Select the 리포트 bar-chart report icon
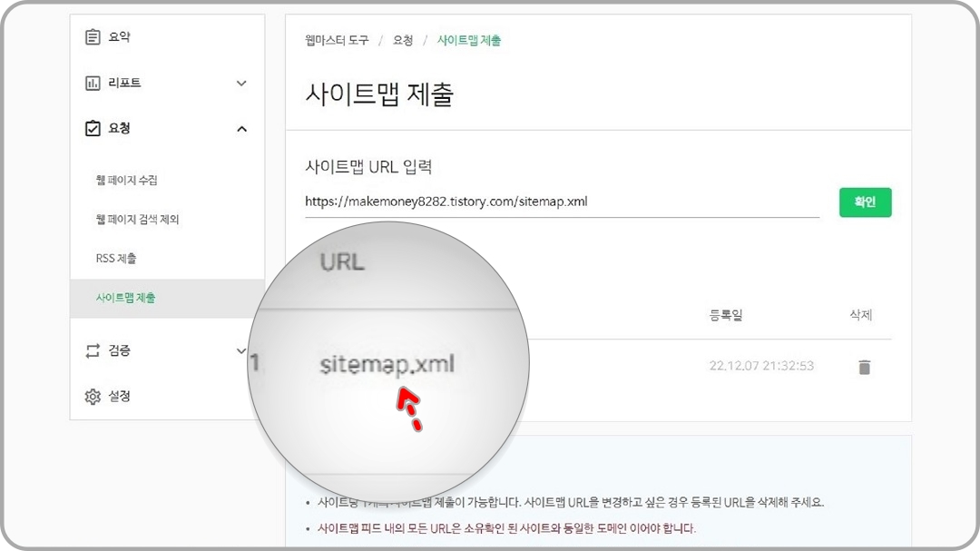 tap(93, 83)
